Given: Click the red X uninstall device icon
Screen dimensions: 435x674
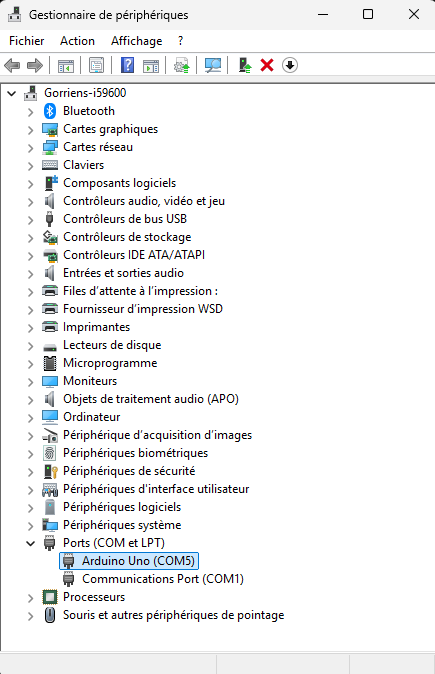Looking at the screenshot, I should (267, 65).
